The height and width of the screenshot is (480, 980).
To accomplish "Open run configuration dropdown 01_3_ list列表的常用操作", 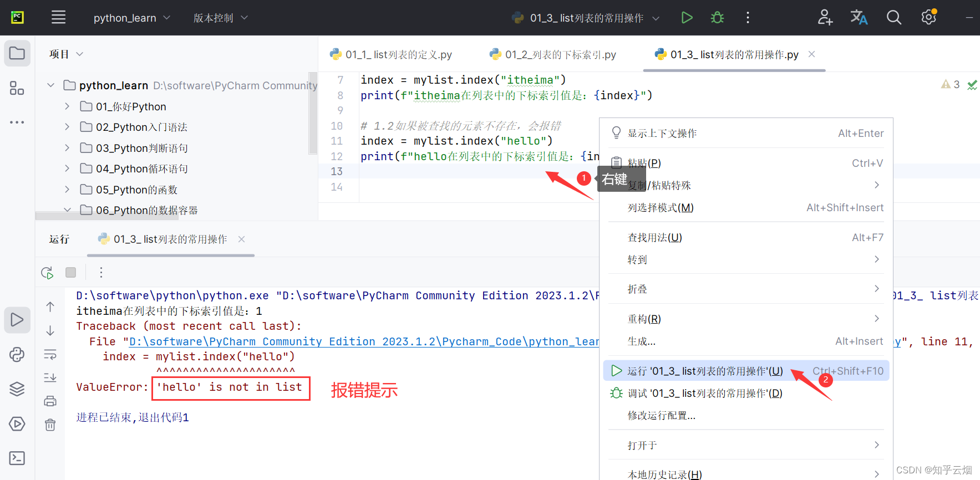I will (586, 18).
